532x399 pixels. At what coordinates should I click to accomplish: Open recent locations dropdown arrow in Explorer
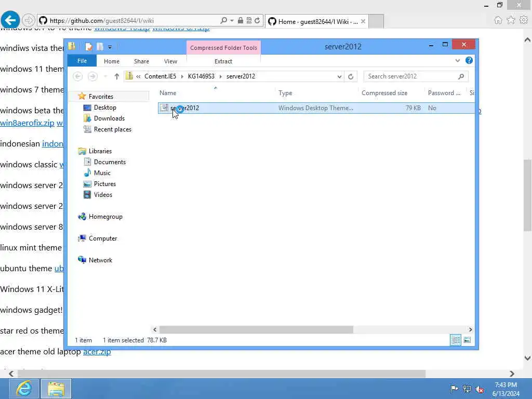pos(105,76)
